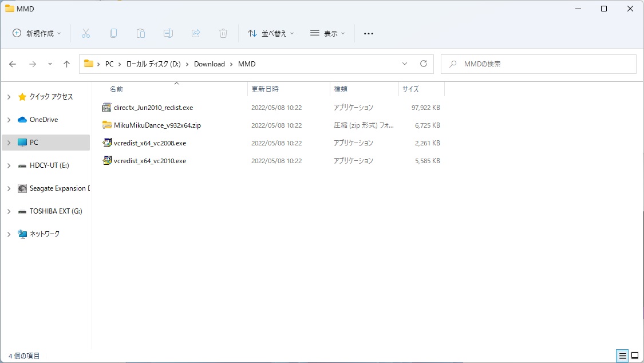
Task: Expand クイック アクセス tree node
Action: [x=9, y=97]
